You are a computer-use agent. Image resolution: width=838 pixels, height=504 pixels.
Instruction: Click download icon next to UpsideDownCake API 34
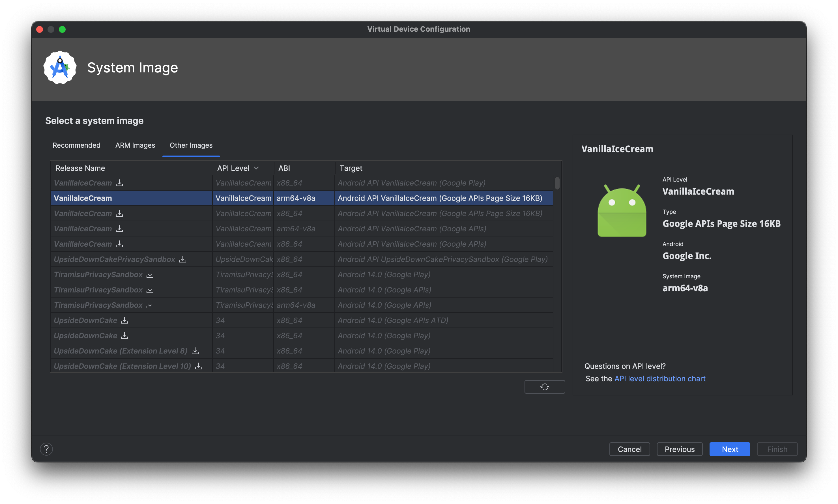point(124,320)
